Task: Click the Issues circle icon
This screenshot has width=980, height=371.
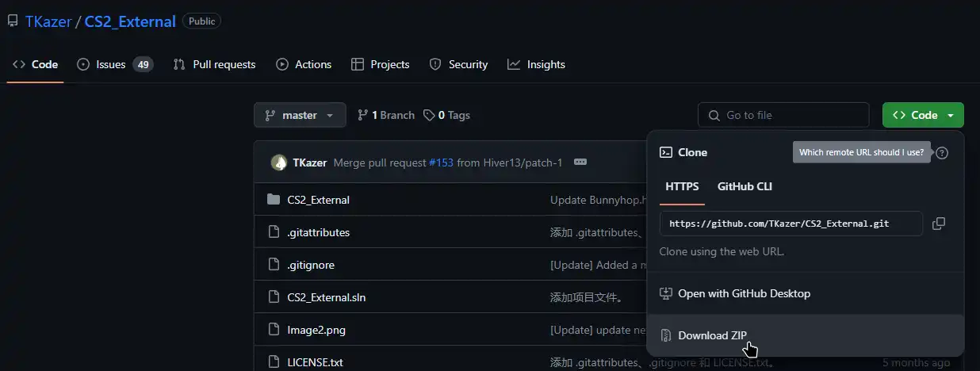Action: pos(83,64)
